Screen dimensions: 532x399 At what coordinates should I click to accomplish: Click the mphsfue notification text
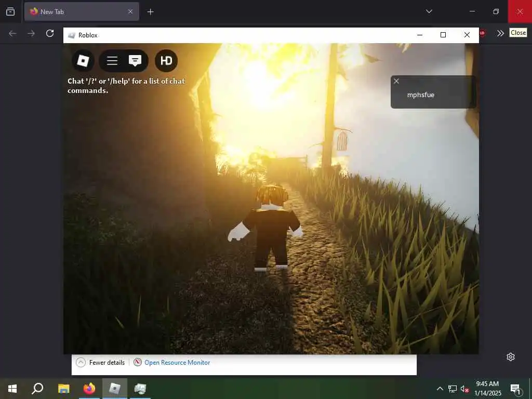click(420, 95)
